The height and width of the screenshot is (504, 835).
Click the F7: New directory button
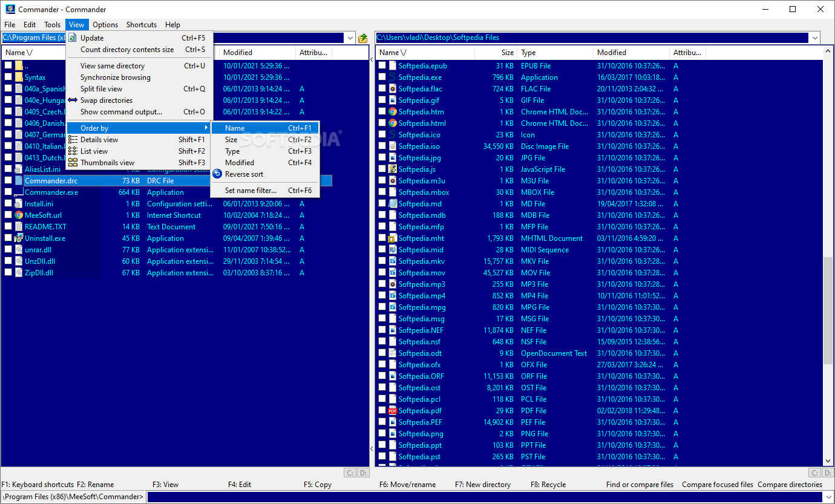[x=483, y=485]
